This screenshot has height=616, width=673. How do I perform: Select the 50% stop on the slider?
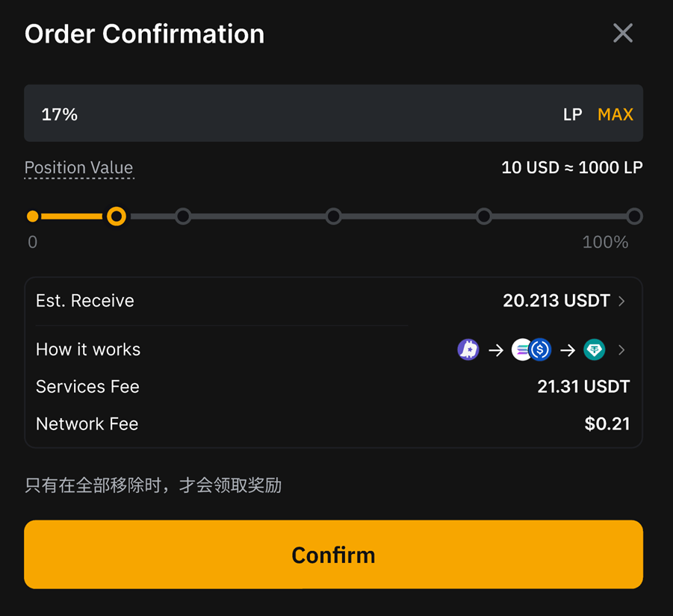pos(333,216)
